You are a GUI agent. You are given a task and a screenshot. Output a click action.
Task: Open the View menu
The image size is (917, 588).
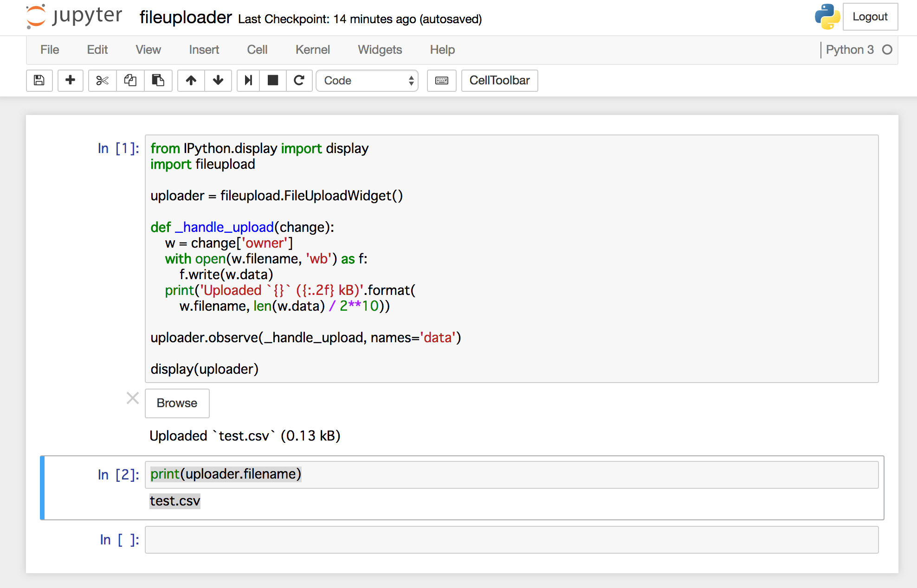(149, 50)
